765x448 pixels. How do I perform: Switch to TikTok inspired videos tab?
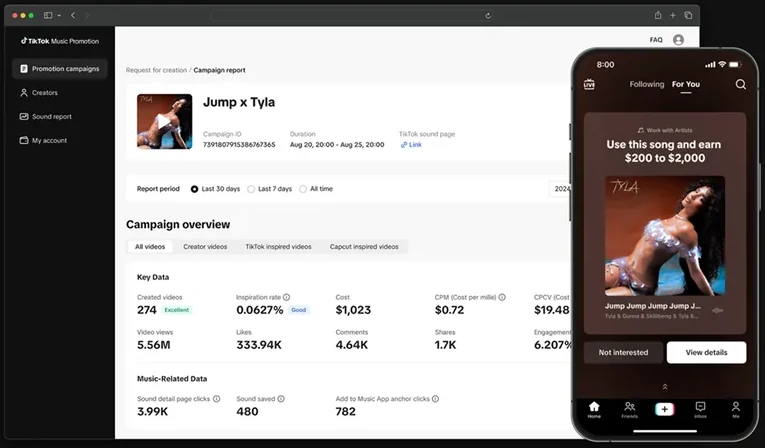[278, 247]
